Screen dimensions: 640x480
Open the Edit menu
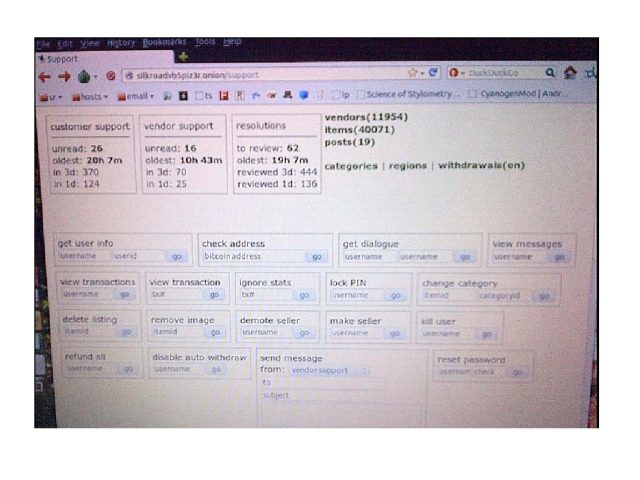point(65,44)
